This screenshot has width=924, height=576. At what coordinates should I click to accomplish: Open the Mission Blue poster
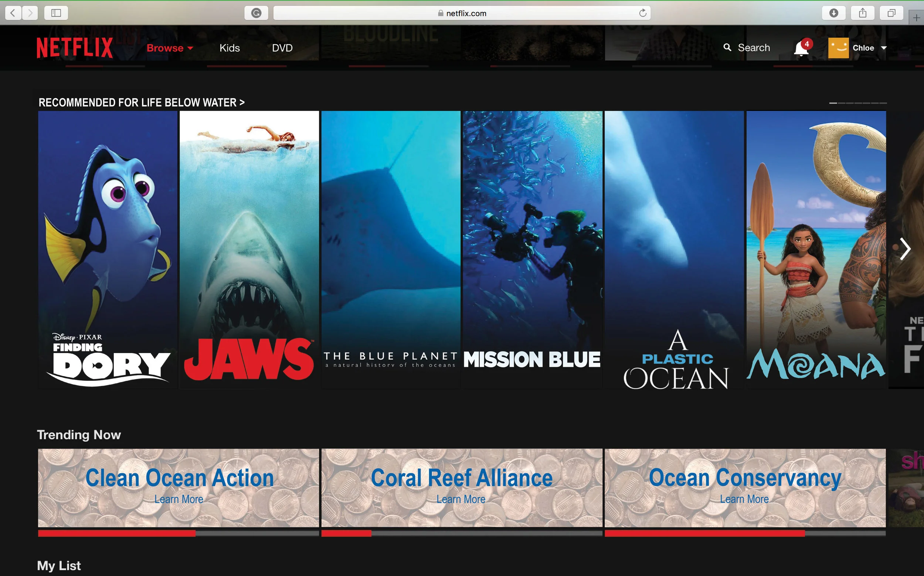(533, 250)
